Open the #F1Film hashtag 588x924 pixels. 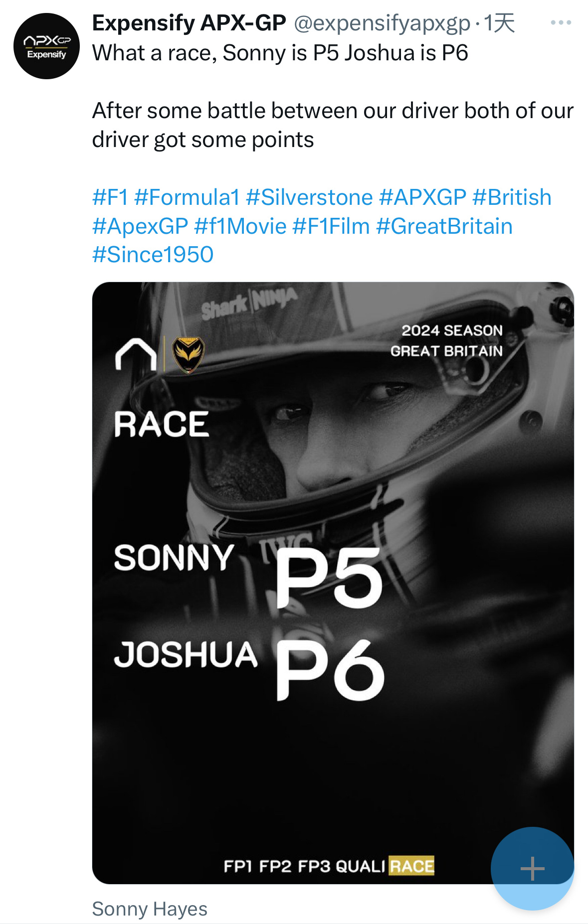[331, 226]
